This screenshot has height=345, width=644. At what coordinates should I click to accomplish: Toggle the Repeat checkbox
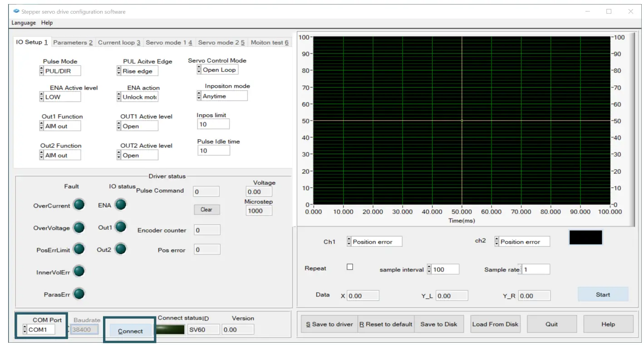(349, 267)
